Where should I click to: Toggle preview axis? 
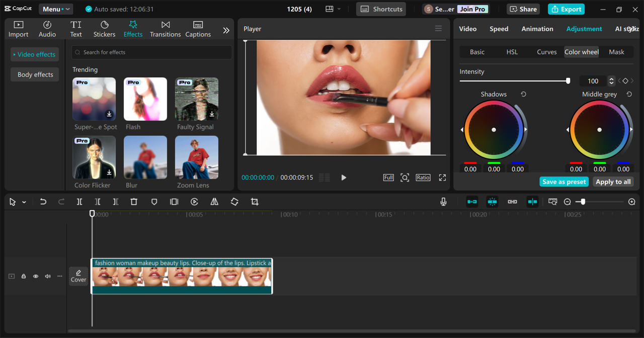[x=532, y=202]
